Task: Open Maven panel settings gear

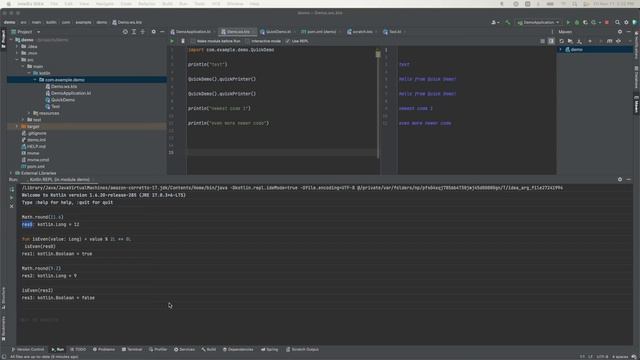Action: [x=620, y=32]
